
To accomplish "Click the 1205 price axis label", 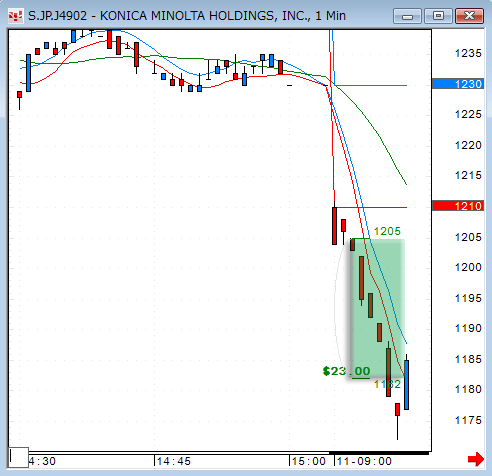I will click(468, 237).
